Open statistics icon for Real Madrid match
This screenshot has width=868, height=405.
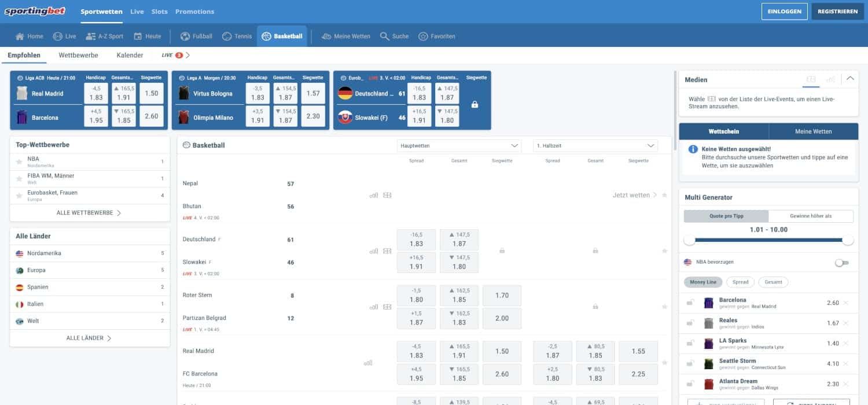[368, 363]
